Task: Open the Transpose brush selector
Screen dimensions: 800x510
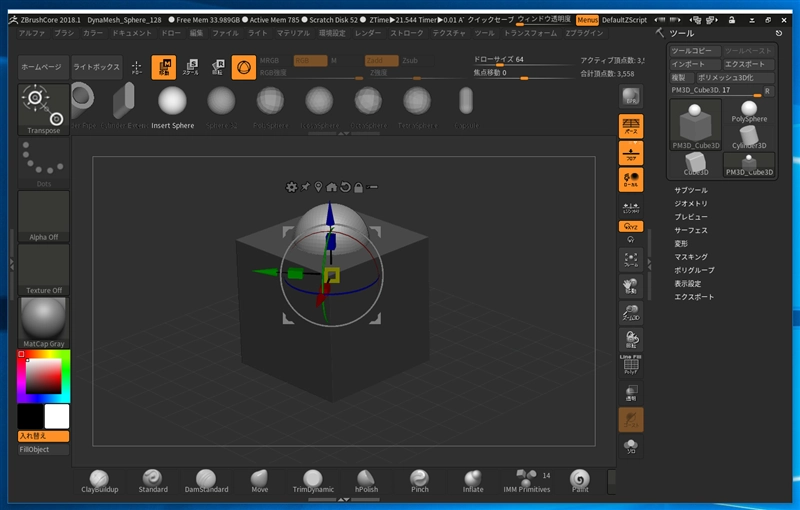Action: coord(43,110)
